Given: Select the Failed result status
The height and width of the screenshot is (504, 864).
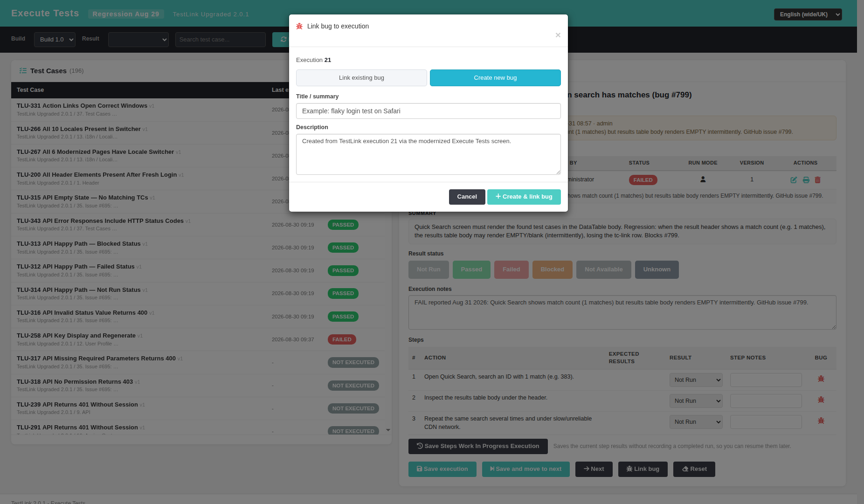Looking at the screenshot, I should click(511, 269).
